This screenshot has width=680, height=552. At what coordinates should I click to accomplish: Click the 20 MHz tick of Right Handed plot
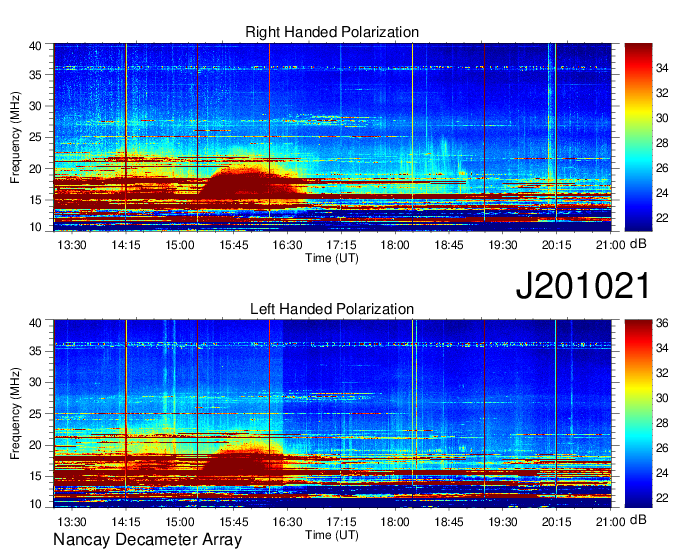pos(36,169)
